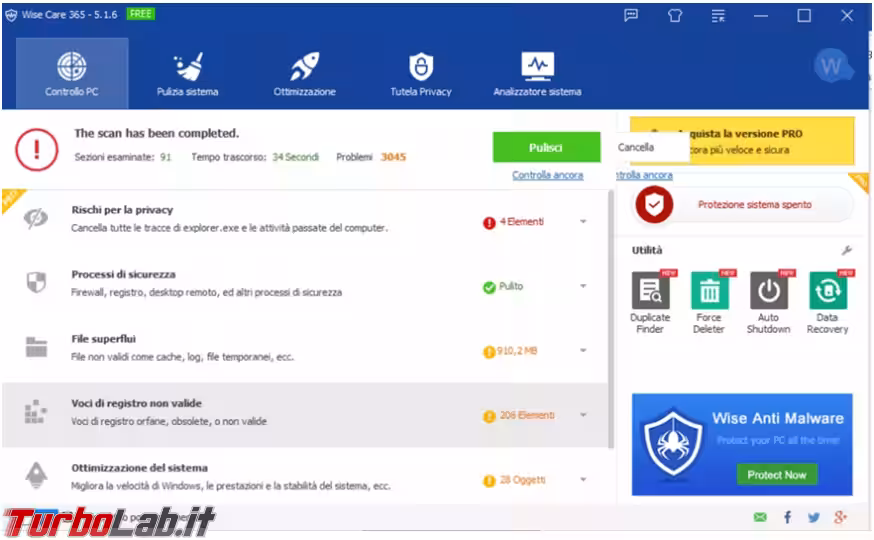Click the Pulito status label
The width and height of the screenshot is (874, 540).
(x=503, y=286)
